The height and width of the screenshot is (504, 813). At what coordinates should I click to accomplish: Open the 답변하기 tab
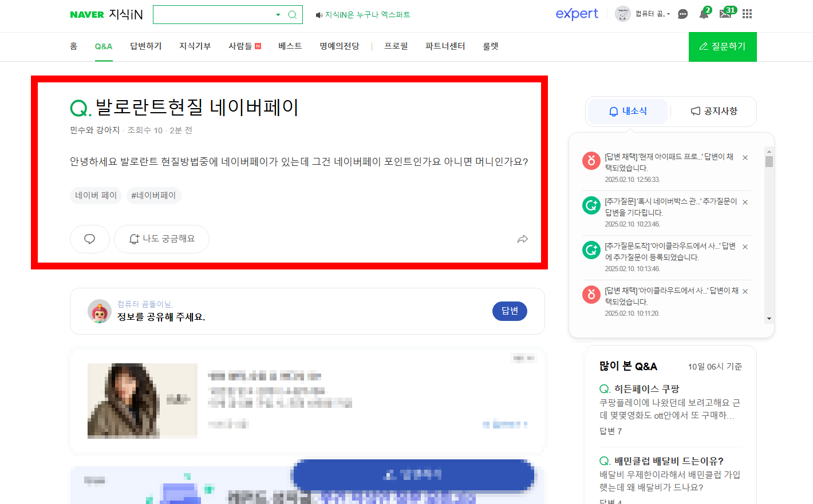(146, 46)
